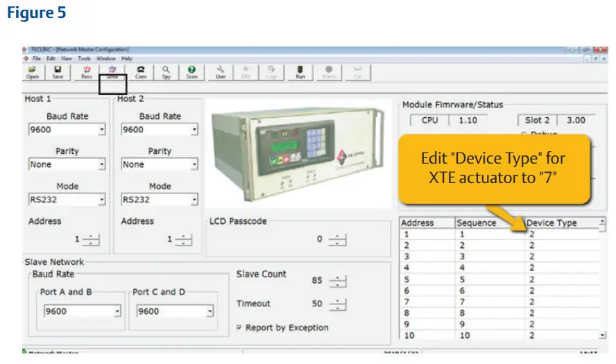Click the Slave Count stepper
The image size is (616, 364).
pyautogui.click(x=337, y=281)
